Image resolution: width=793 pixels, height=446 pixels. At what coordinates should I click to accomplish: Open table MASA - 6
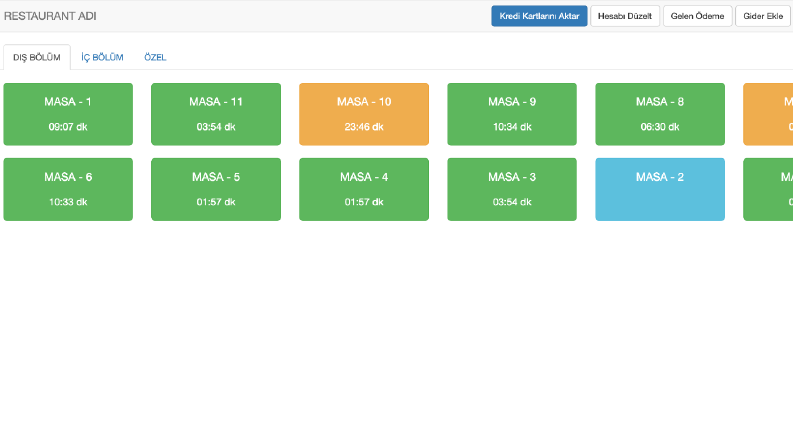[68, 189]
